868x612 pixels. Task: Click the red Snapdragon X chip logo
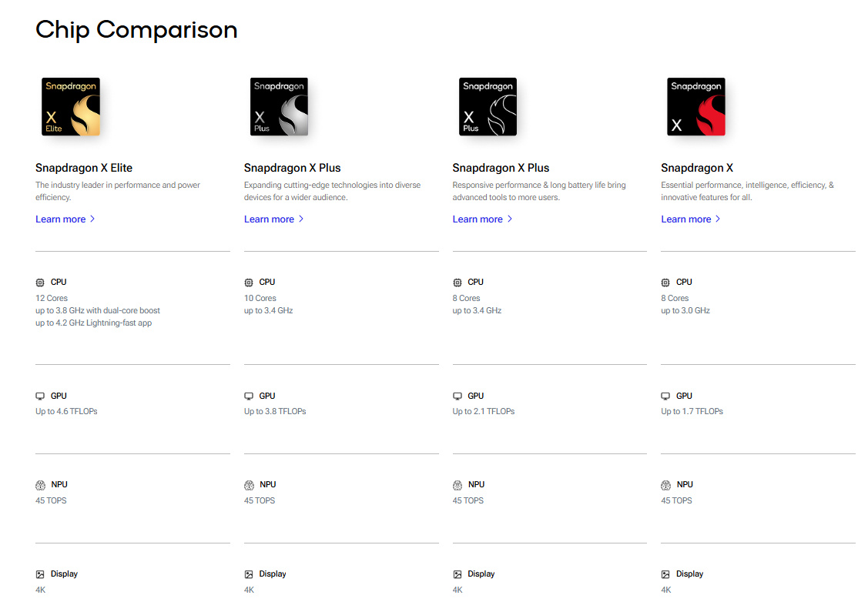pyautogui.click(x=695, y=107)
